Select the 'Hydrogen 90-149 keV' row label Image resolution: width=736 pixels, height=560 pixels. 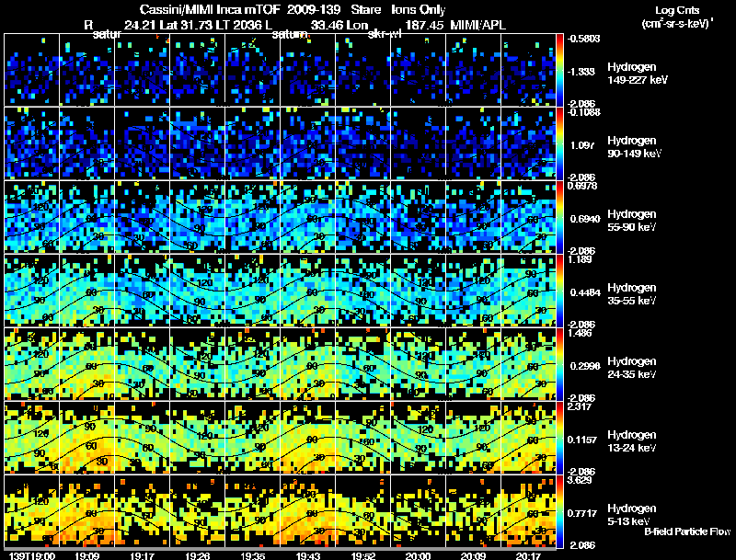click(x=635, y=147)
